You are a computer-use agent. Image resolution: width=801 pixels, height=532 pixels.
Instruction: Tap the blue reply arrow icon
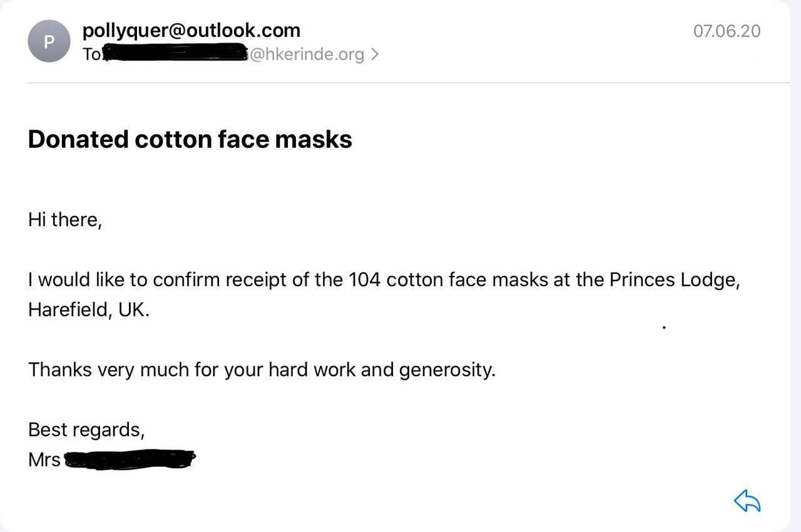click(x=747, y=500)
